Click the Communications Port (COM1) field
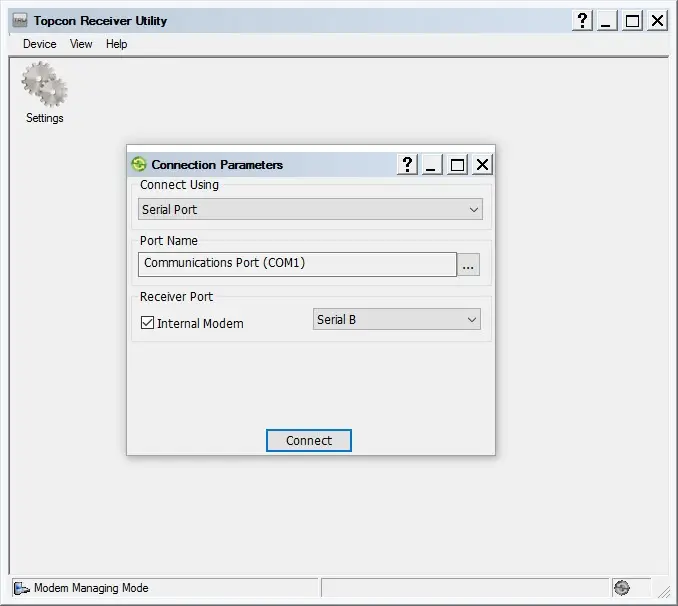678x606 pixels. (x=297, y=264)
